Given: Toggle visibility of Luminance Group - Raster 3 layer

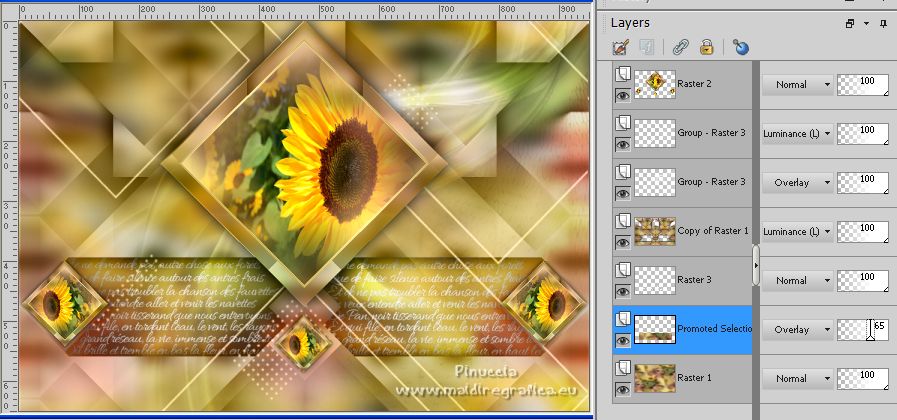Looking at the screenshot, I should 623,145.
